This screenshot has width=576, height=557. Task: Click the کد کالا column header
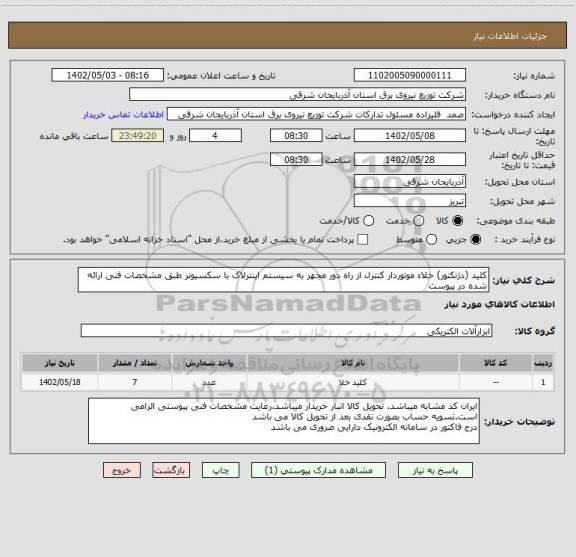coord(496,363)
